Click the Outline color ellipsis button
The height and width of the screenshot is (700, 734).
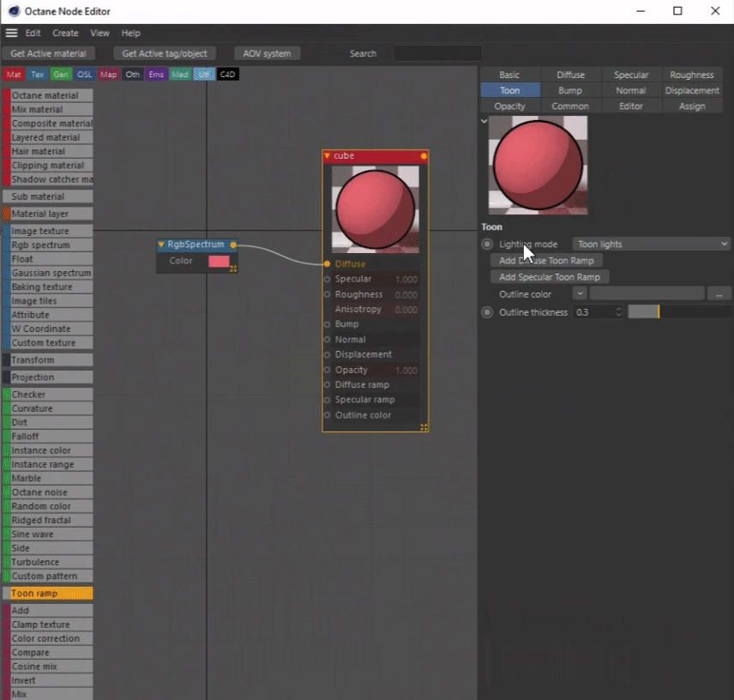coord(719,294)
